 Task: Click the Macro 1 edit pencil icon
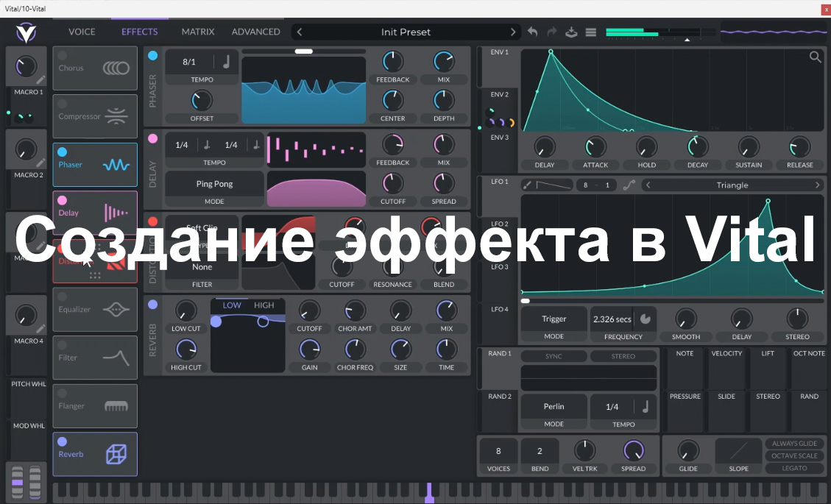pyautogui.click(x=40, y=80)
